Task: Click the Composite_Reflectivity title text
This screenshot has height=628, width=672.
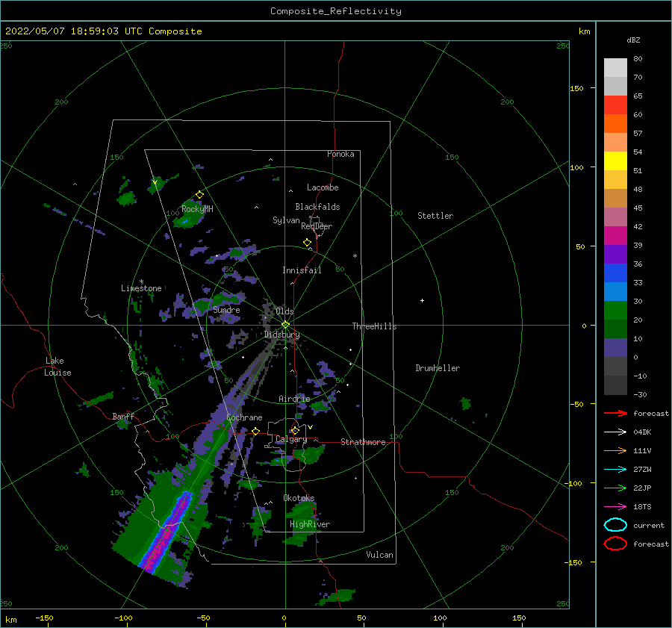Action: tap(336, 11)
